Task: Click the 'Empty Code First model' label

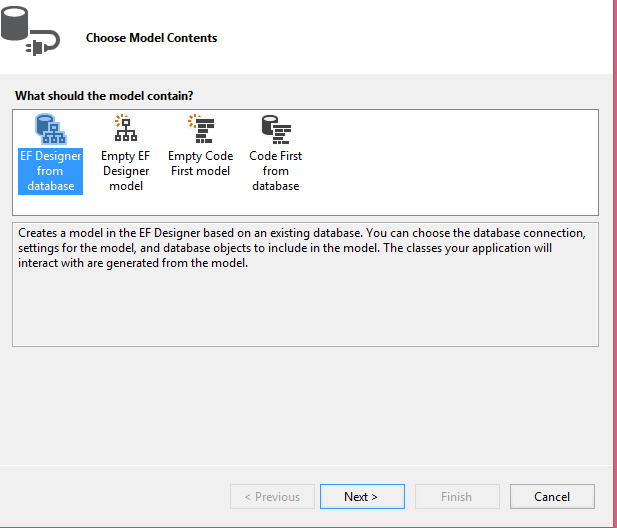Action: (x=200, y=163)
